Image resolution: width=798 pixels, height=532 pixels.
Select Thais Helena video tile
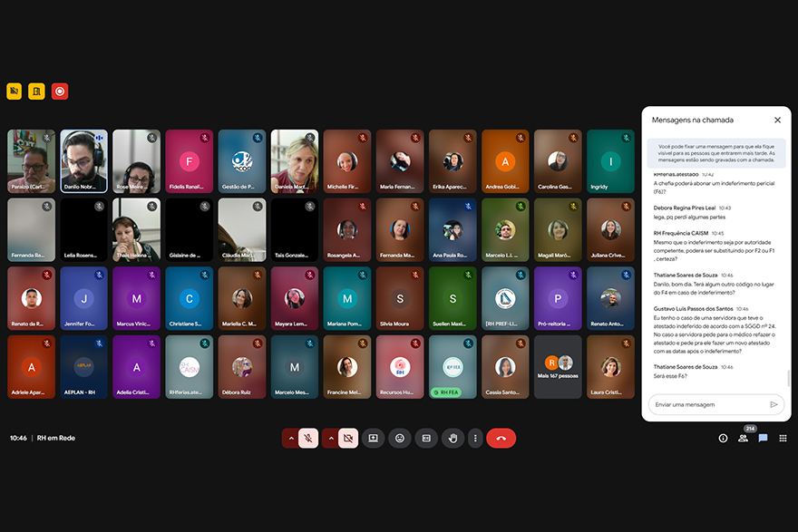tap(137, 230)
